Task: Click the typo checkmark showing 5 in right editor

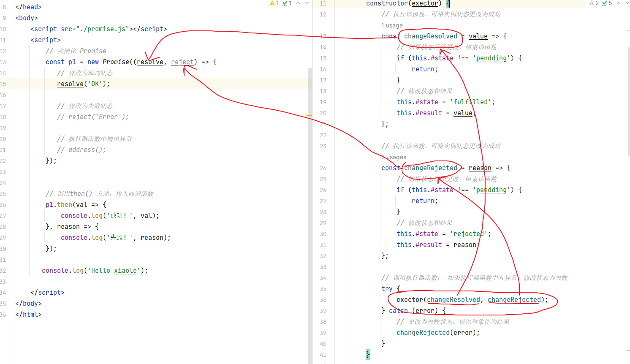Action: (x=605, y=3)
